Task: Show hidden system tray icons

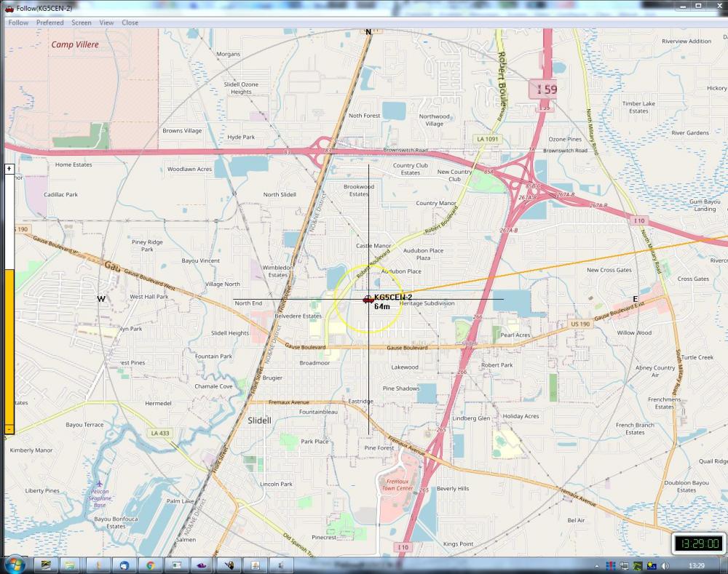Action: coord(596,565)
